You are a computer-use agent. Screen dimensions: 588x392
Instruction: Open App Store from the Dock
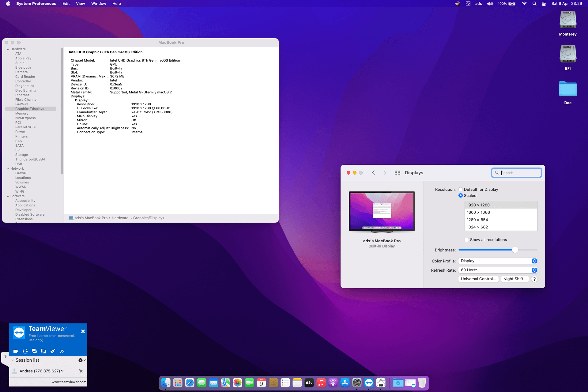point(345,383)
